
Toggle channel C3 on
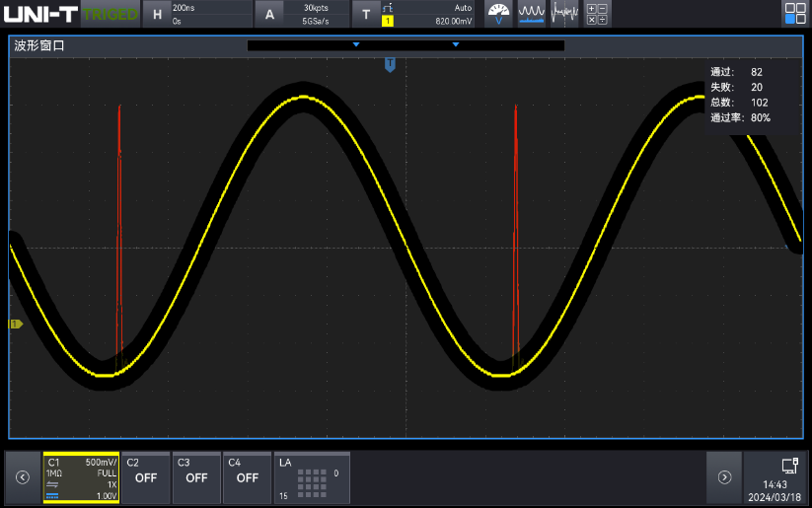click(x=196, y=477)
